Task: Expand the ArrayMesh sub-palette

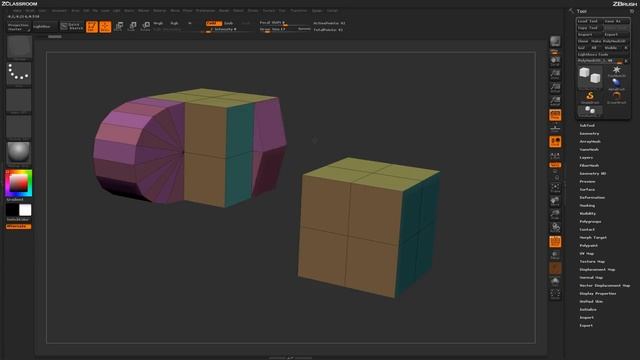Action: [590, 142]
